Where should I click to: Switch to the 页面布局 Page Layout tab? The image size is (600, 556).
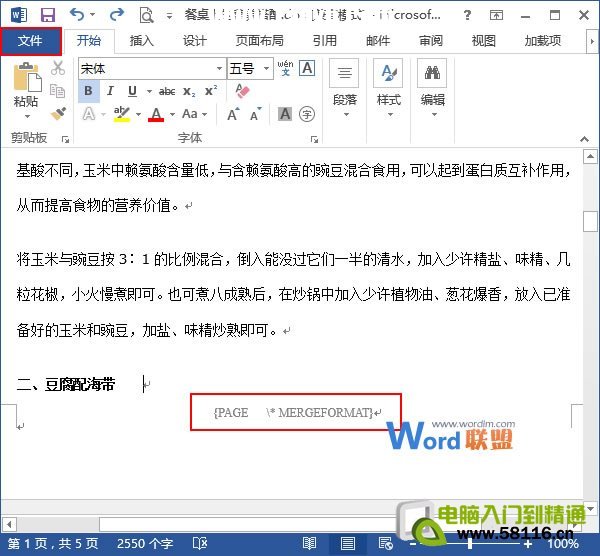point(259,41)
